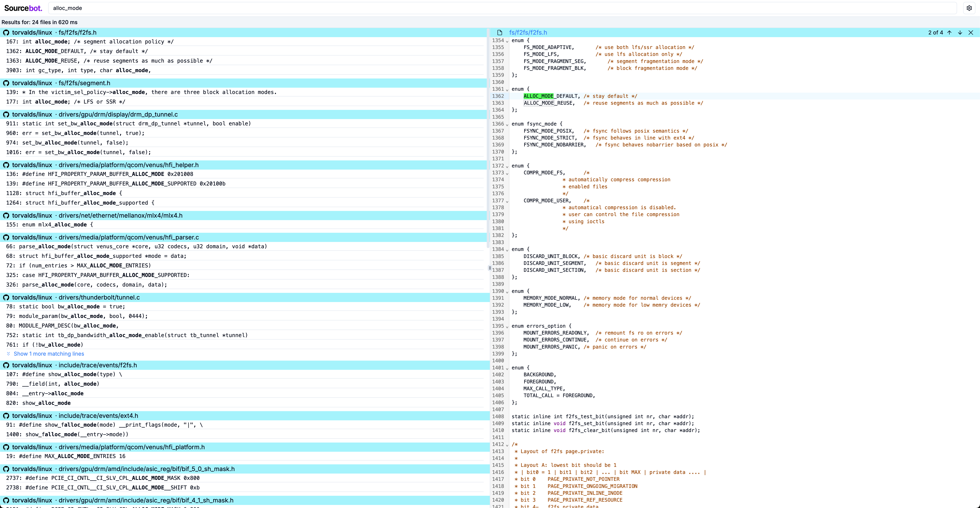The width and height of the screenshot is (980, 508).
Task: Click the file icon beside fs/f2fs/f2fs.h preview title
Action: pyautogui.click(x=500, y=33)
